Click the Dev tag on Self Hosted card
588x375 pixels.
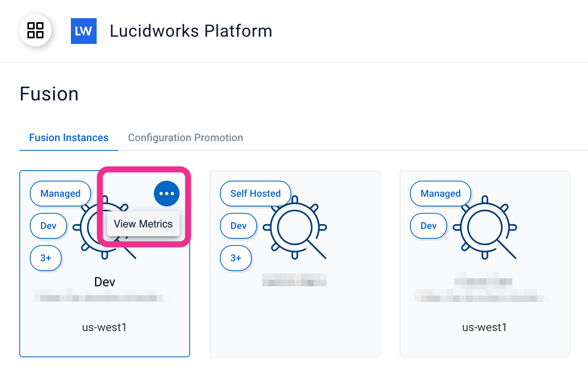point(238,226)
